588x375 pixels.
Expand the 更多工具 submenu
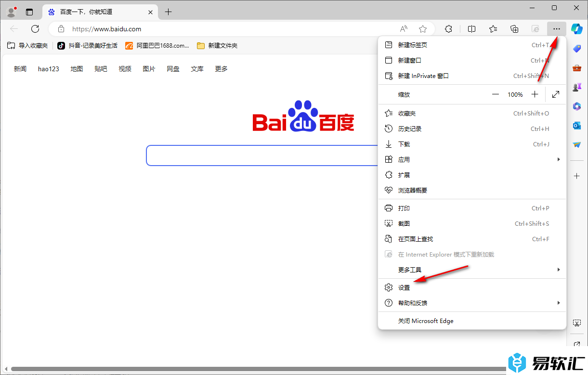point(472,270)
